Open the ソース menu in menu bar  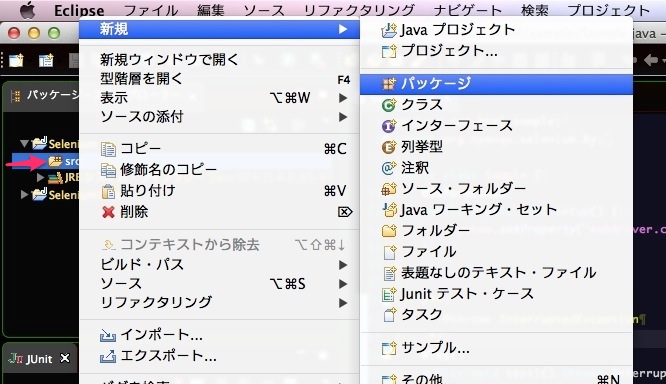point(264,10)
